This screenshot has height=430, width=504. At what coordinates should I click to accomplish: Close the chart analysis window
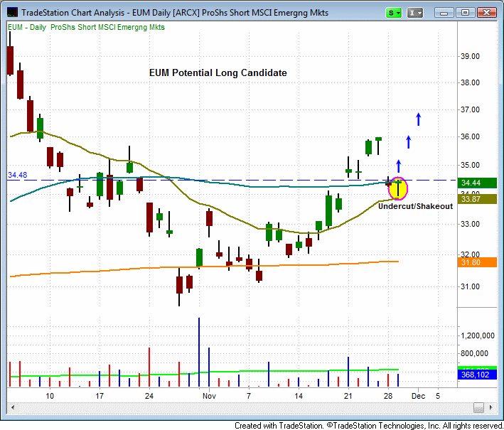(x=487, y=13)
